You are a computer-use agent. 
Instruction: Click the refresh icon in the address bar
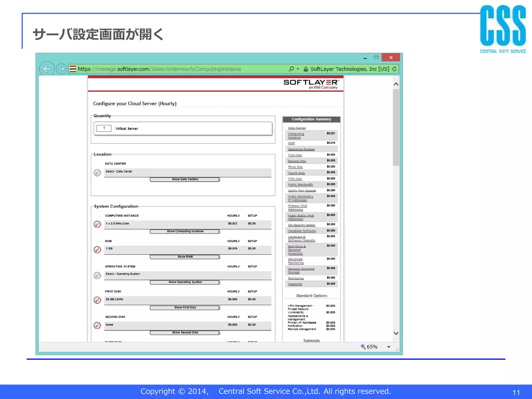click(x=394, y=69)
